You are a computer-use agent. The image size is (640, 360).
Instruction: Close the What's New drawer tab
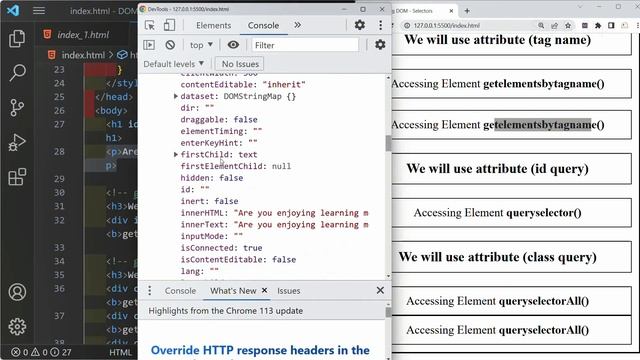[264, 290]
